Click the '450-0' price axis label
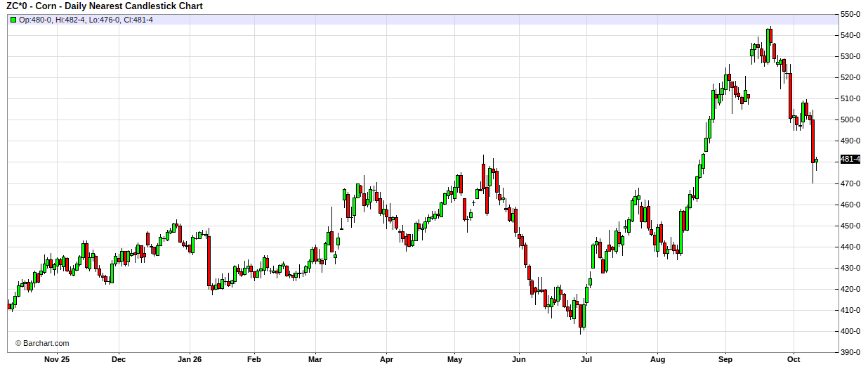868x381 pixels. tap(851, 226)
